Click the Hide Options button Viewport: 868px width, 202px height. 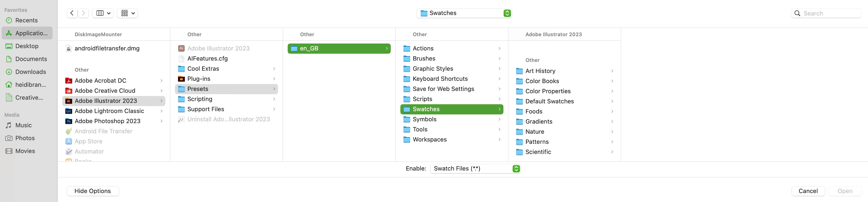pyautogui.click(x=93, y=191)
